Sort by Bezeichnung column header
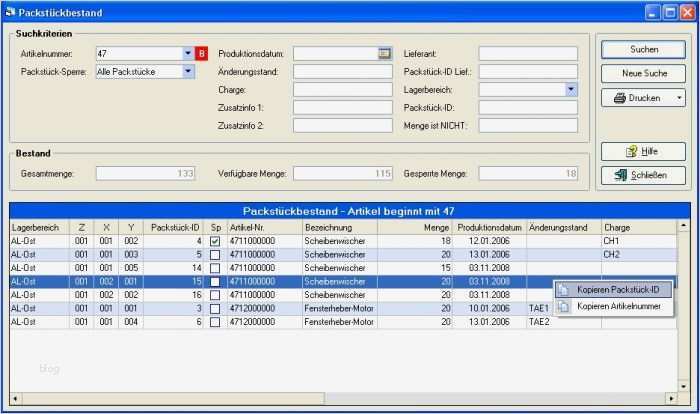The width and height of the screenshot is (700, 414). pos(340,227)
